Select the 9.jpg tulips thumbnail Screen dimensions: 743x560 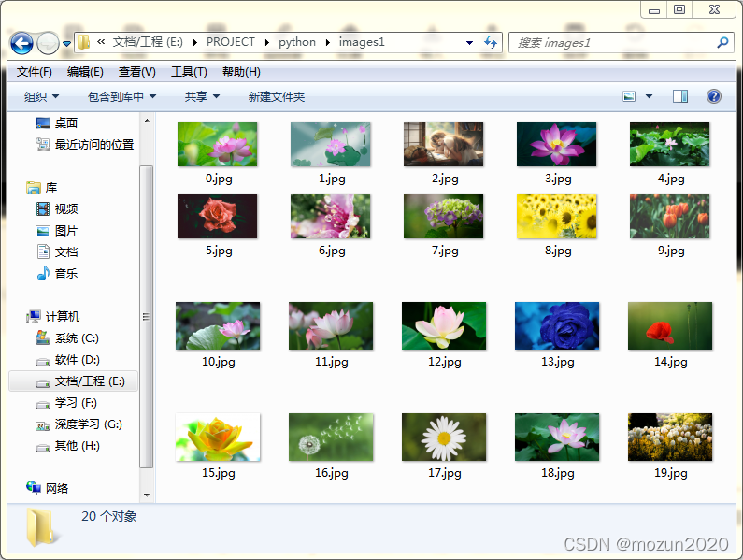point(669,216)
